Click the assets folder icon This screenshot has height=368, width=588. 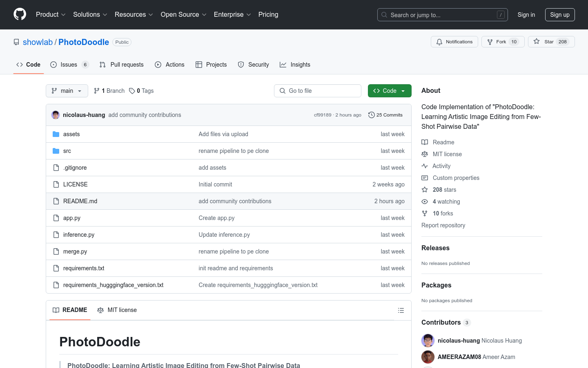[56, 134]
